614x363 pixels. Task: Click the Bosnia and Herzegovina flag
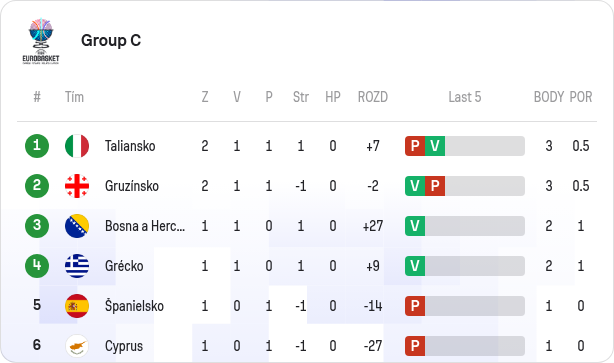[77, 226]
